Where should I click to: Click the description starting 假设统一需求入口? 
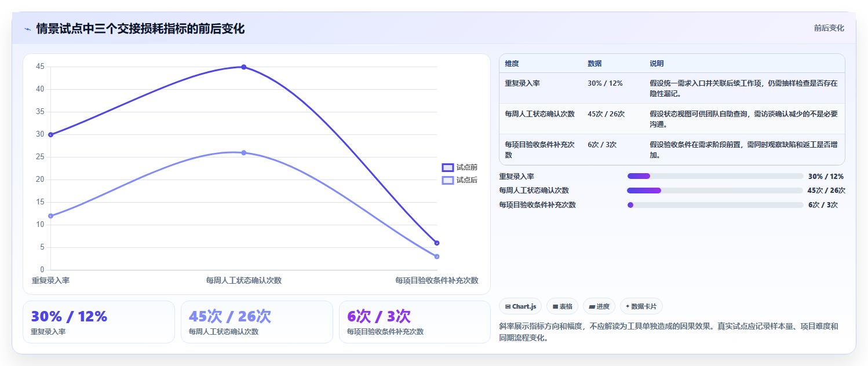[x=744, y=89]
